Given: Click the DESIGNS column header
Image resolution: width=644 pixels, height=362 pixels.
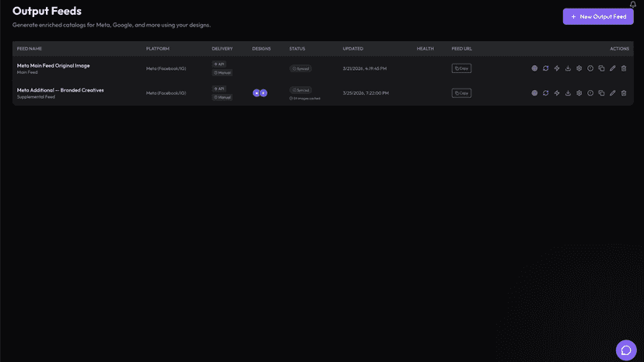Looking at the screenshot, I should [x=261, y=48].
